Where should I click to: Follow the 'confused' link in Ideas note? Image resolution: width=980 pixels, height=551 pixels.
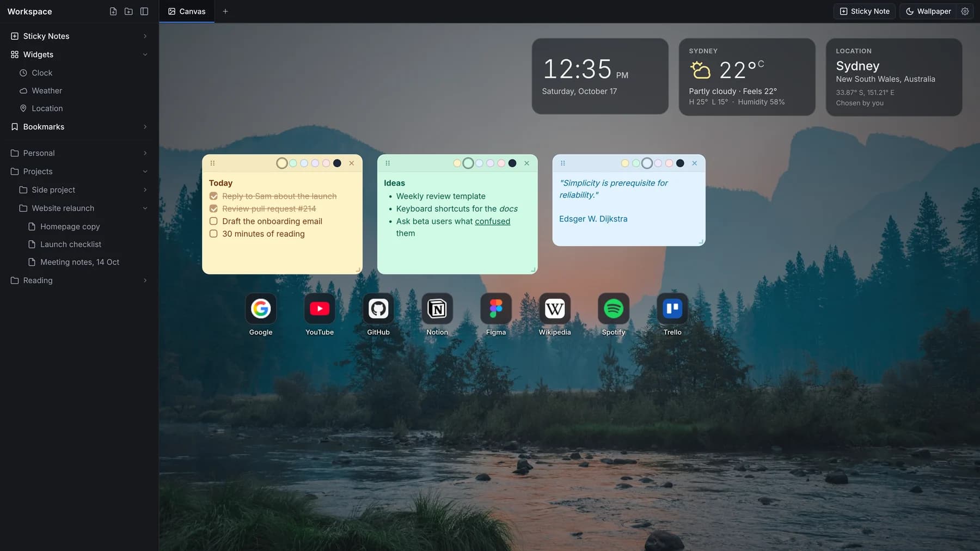coord(492,221)
